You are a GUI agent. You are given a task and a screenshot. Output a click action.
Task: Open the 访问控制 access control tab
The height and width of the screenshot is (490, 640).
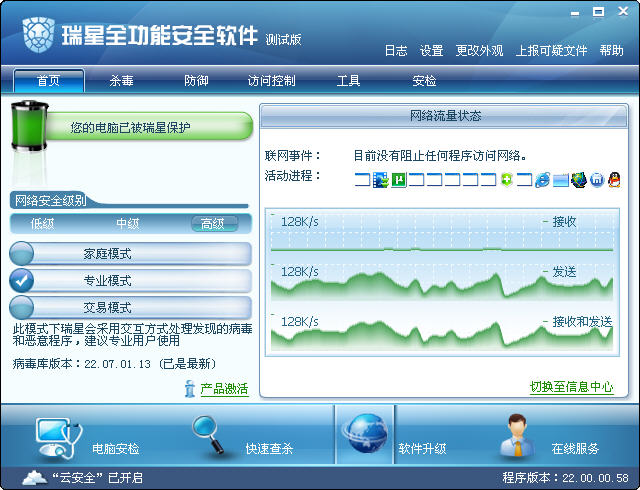[271, 80]
